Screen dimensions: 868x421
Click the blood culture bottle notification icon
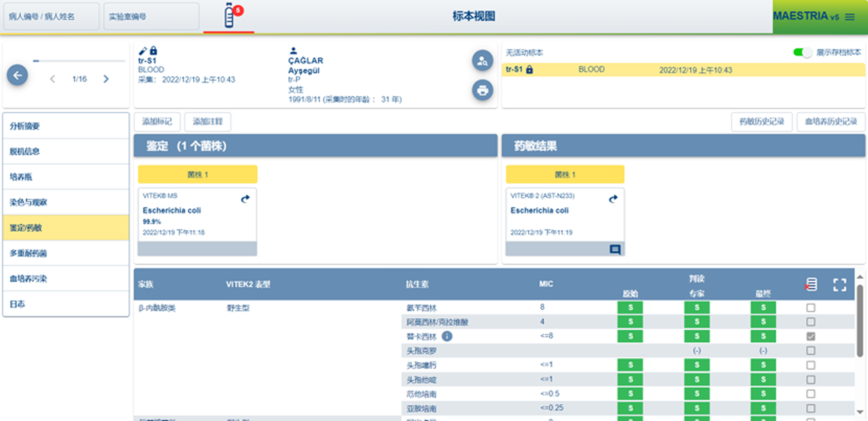(229, 16)
